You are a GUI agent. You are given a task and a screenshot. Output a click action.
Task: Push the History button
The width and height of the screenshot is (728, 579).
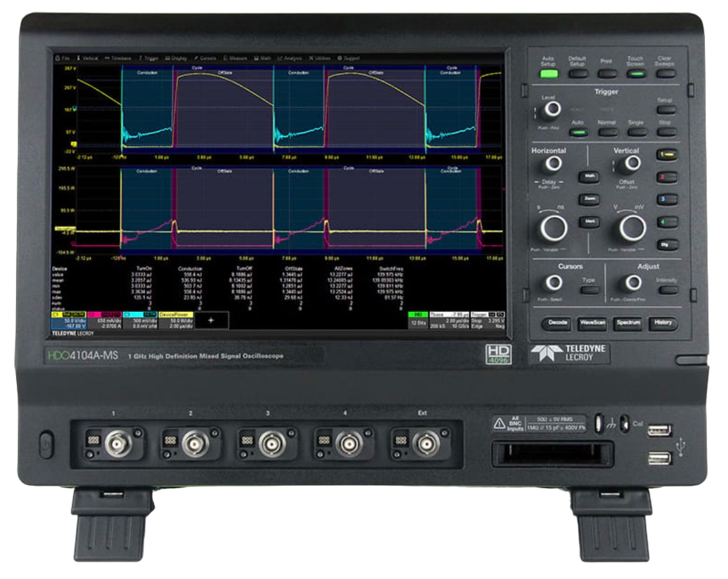coord(663,323)
